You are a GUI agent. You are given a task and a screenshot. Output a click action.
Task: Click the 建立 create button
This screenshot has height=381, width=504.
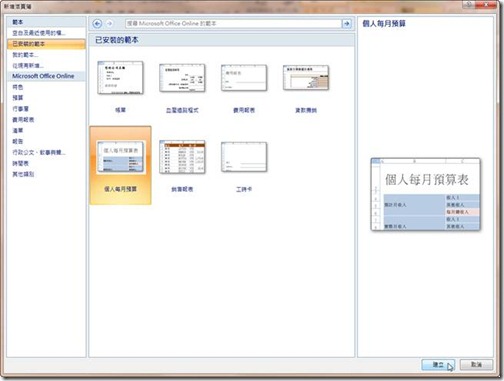tap(438, 365)
